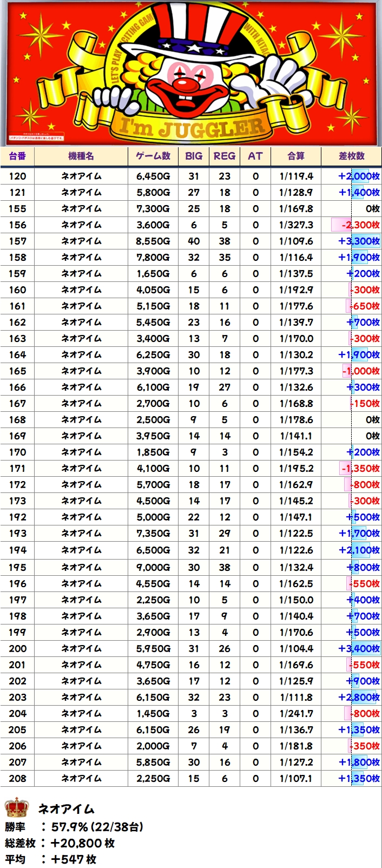Click the -2,300枚 bar for machine 156
Screen dimensions: 382x868
pos(355,225)
